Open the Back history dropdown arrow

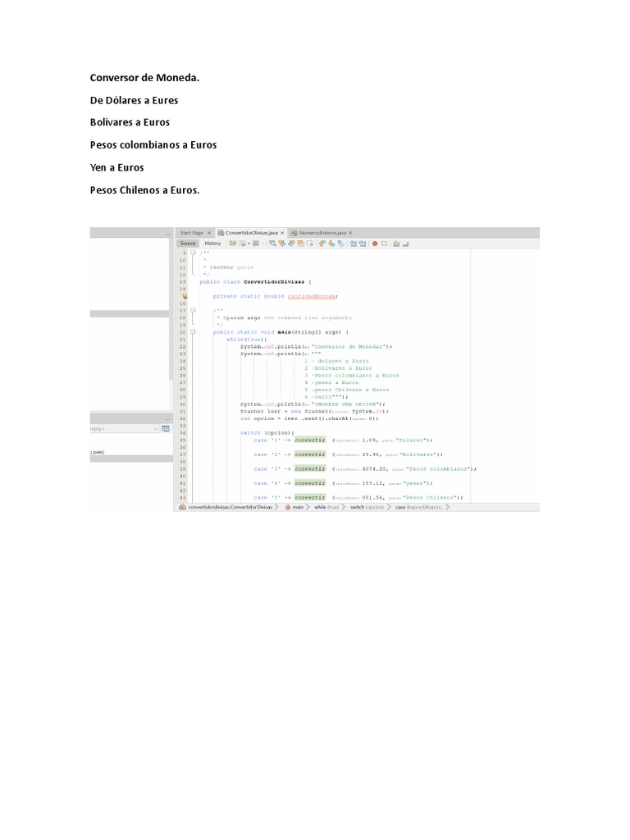click(249, 243)
